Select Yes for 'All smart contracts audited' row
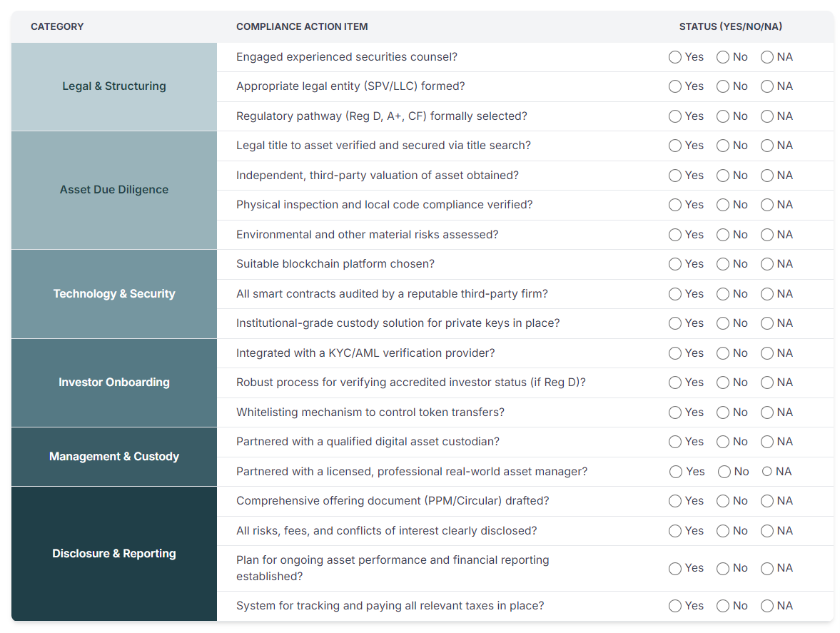Screen dimensions: 840x633 tap(675, 294)
